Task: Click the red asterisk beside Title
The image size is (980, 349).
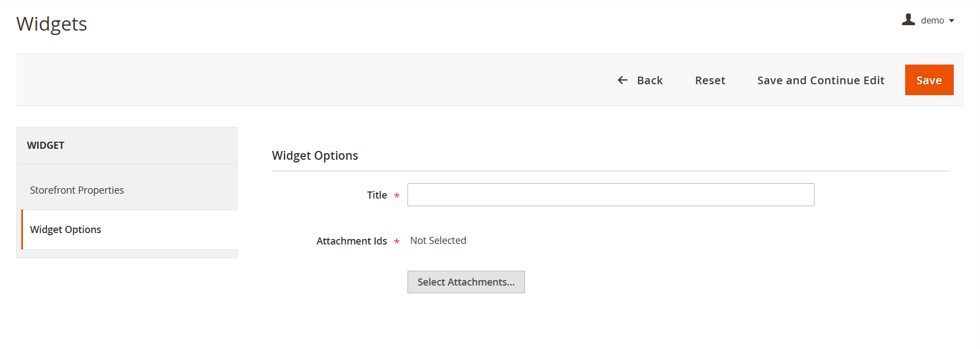Action: [x=397, y=196]
